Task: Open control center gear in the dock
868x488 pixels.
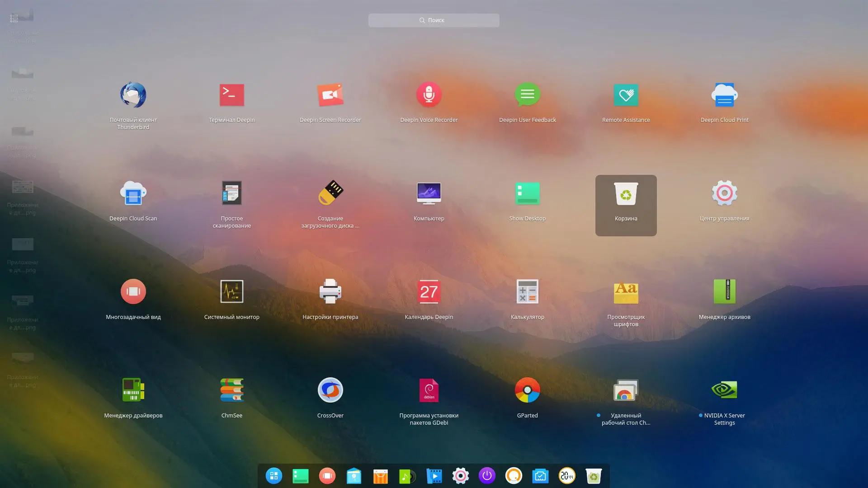Action: [460, 476]
